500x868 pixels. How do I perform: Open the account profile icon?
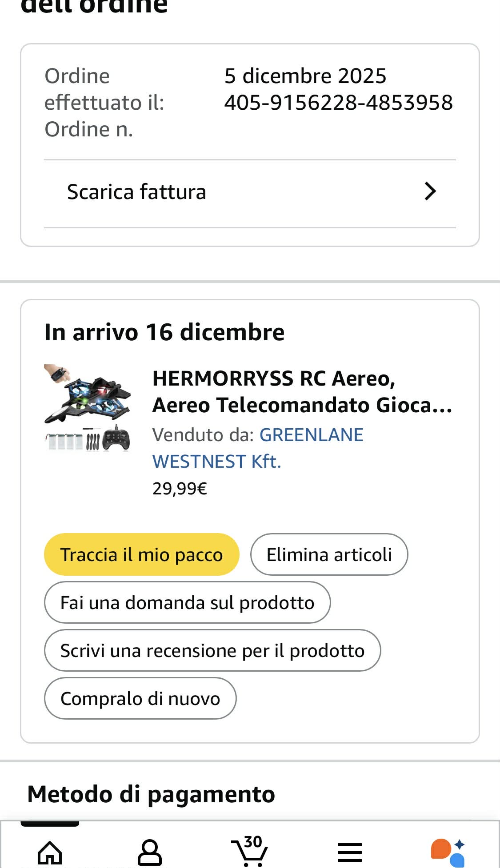point(150,852)
